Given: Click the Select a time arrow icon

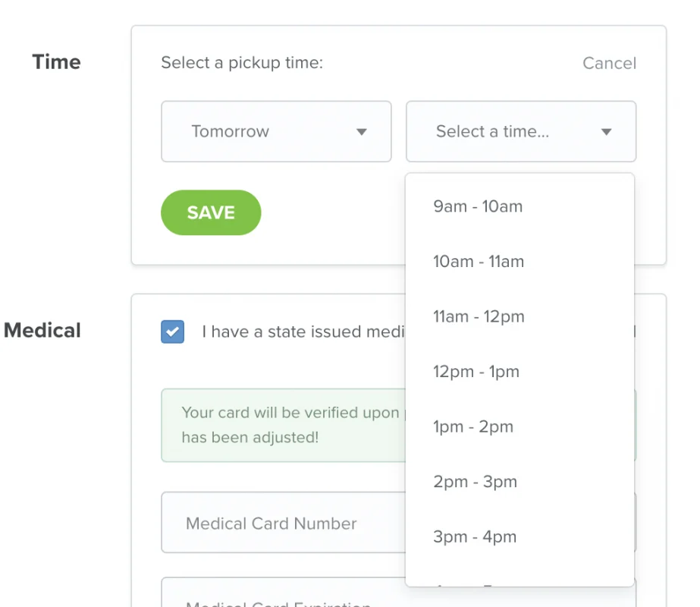Looking at the screenshot, I should 606,132.
